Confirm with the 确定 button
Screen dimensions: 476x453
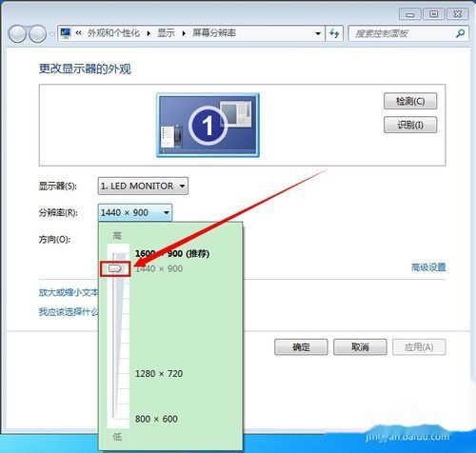click(x=301, y=347)
